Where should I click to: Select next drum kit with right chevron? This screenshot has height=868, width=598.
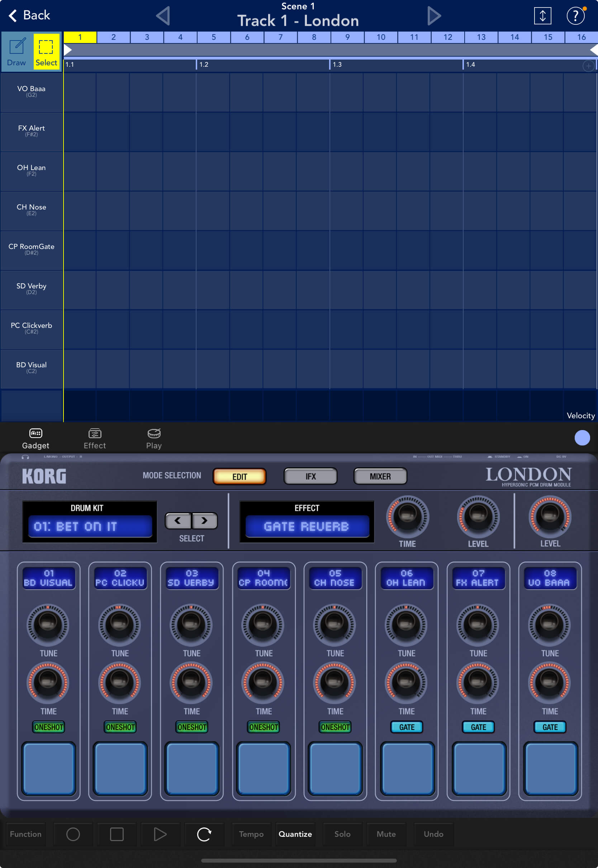coord(205,520)
